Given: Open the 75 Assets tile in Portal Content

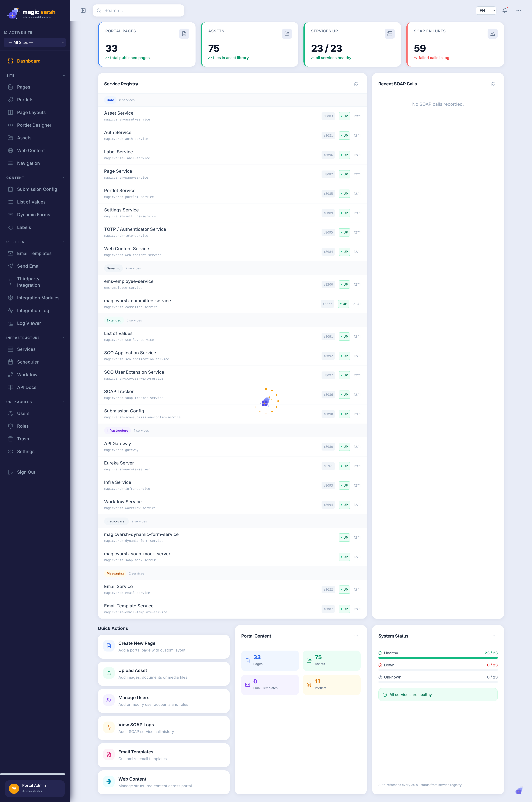Looking at the screenshot, I should click(x=332, y=660).
